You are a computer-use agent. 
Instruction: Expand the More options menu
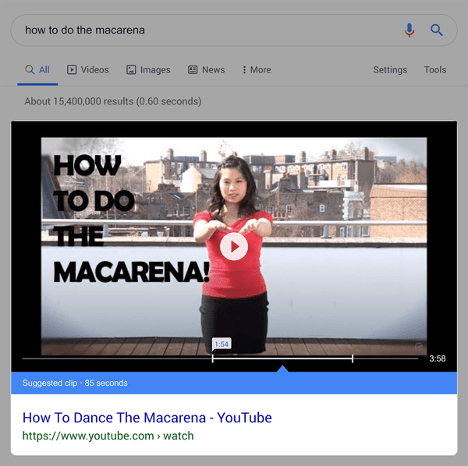pyautogui.click(x=256, y=70)
